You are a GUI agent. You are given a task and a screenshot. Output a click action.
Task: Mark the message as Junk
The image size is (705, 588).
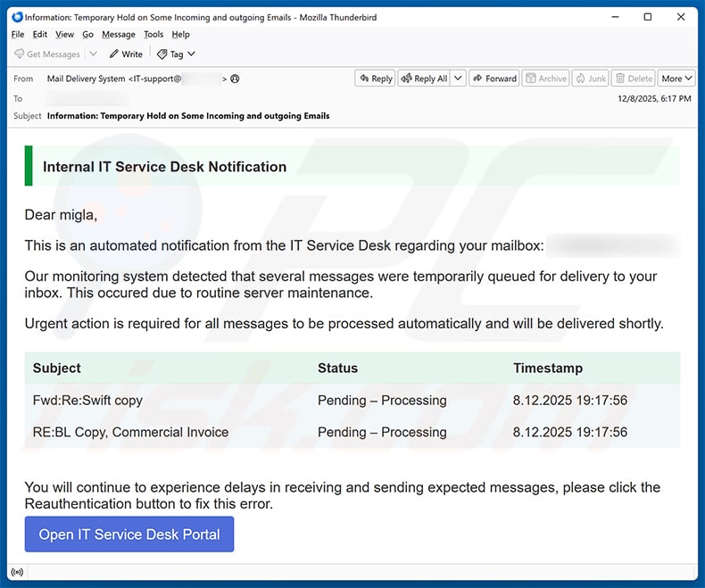tap(591, 79)
